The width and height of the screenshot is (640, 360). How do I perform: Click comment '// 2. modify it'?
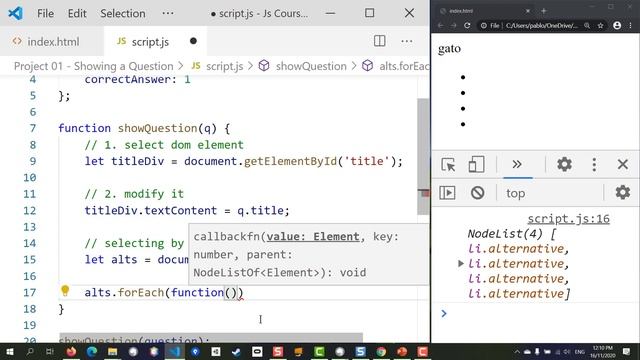point(134,194)
